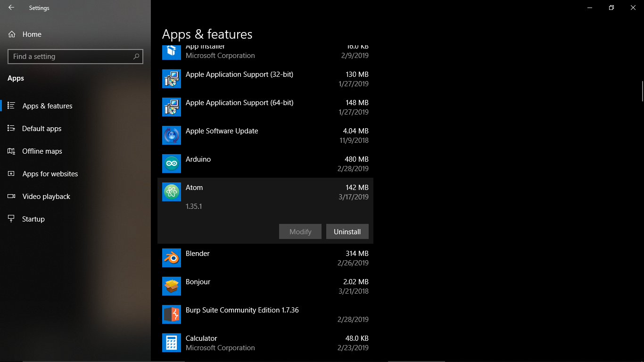This screenshot has height=362, width=644.
Task: Click the Arduino app icon
Action: point(172,164)
